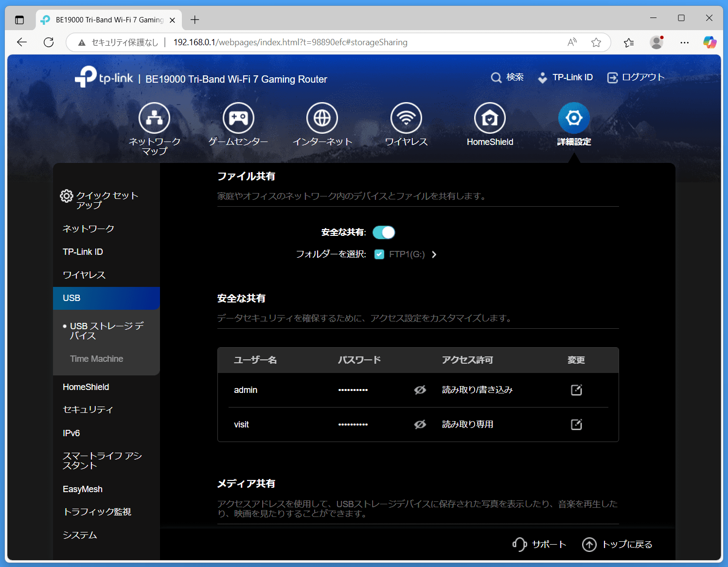Click the 読み取り/書き込み access cell
Image resolution: width=728 pixels, height=567 pixels.
(x=477, y=390)
